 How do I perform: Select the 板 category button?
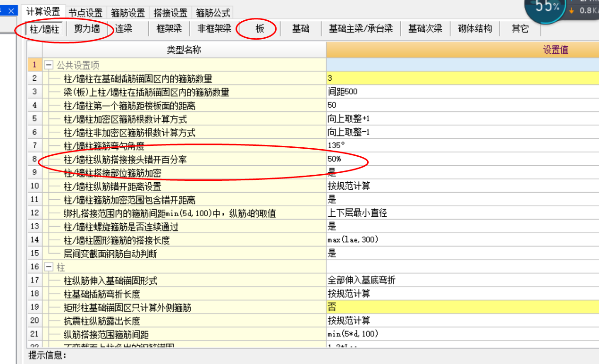260,29
